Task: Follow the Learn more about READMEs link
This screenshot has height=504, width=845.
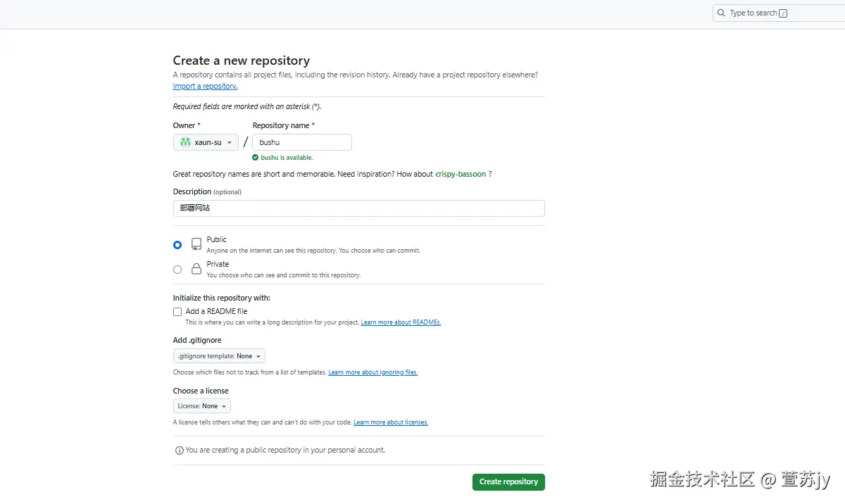Action: click(401, 322)
